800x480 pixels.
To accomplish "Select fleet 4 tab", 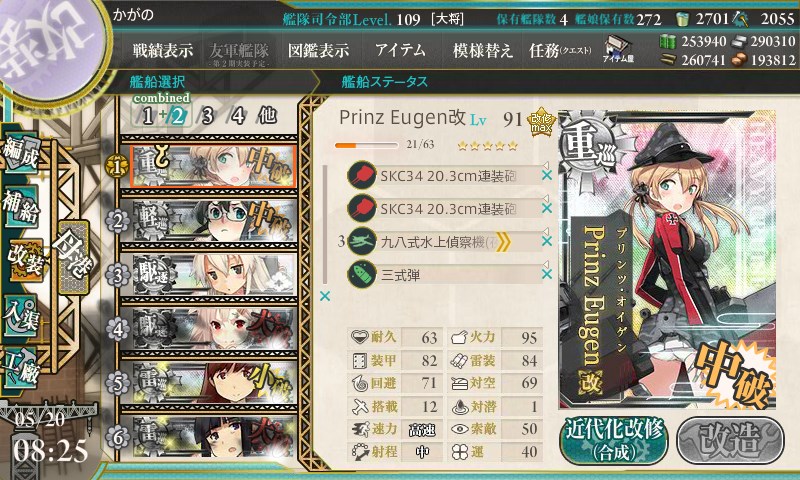I will click(238, 116).
